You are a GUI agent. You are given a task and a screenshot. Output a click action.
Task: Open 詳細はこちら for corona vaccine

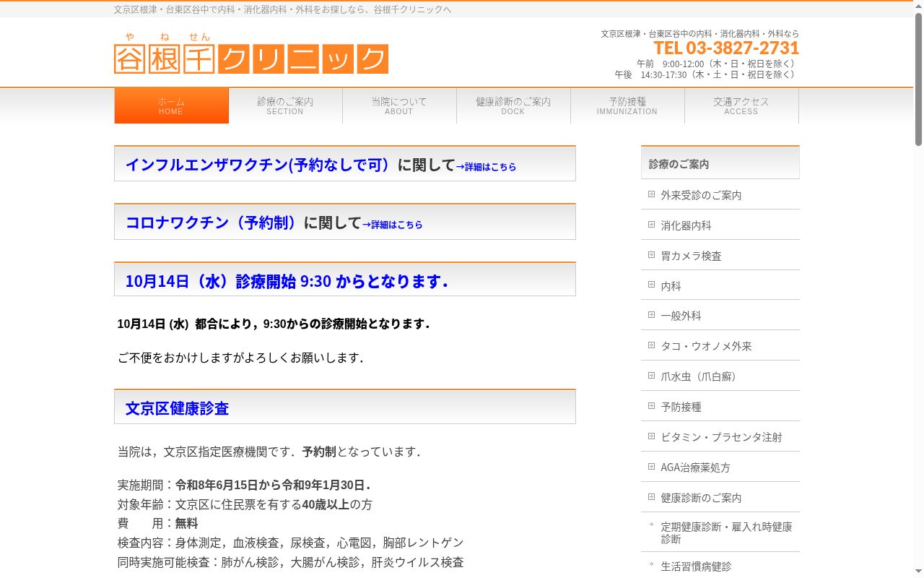(392, 225)
